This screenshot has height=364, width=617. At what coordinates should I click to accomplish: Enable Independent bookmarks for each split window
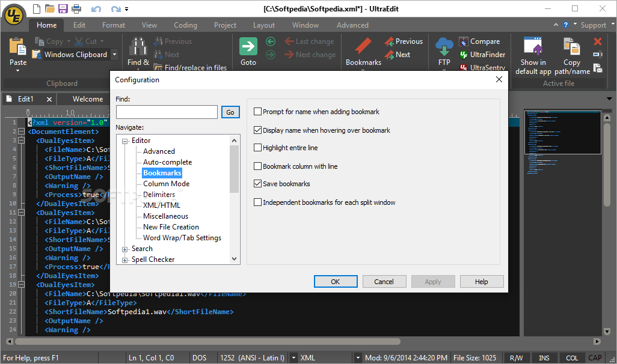258,202
